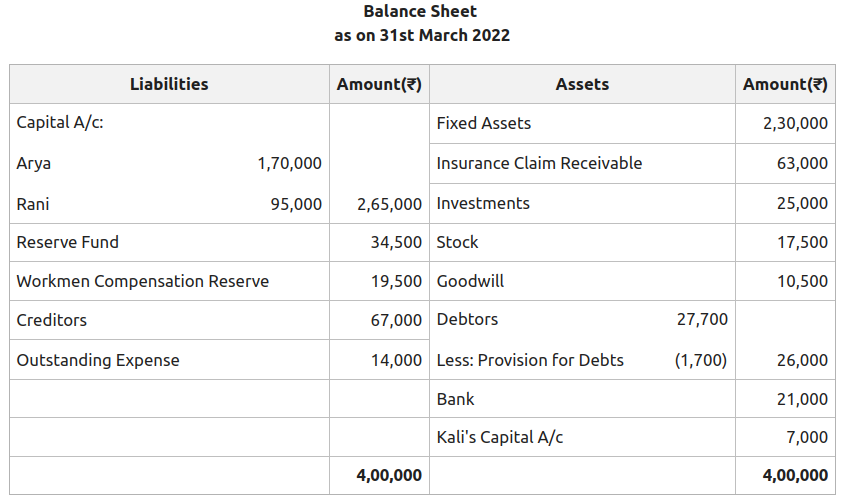
Task: Select the Creditors row label
Action: (x=52, y=320)
